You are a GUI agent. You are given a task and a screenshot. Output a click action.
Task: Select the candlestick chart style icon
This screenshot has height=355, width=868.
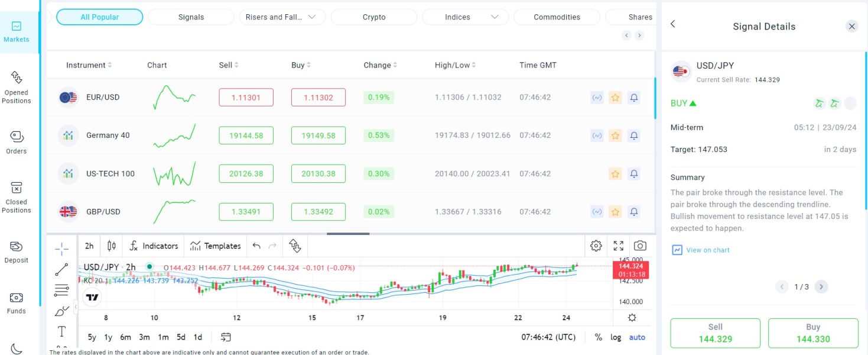[x=112, y=246]
